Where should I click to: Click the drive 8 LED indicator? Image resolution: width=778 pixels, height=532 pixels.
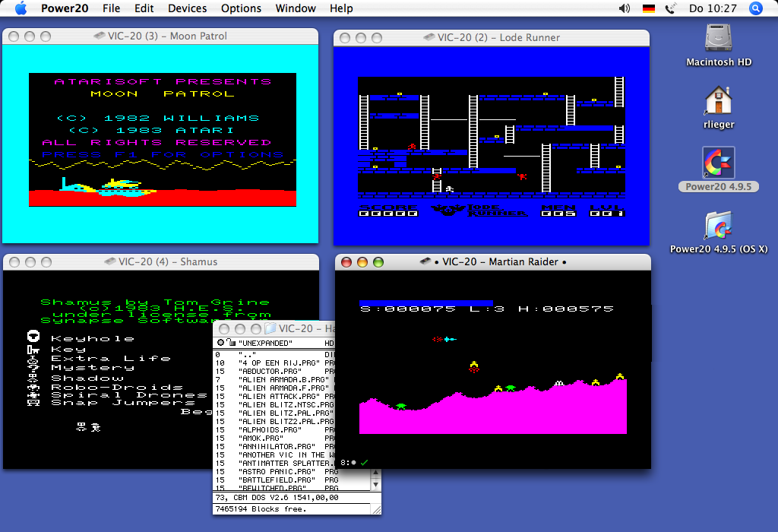click(353, 463)
